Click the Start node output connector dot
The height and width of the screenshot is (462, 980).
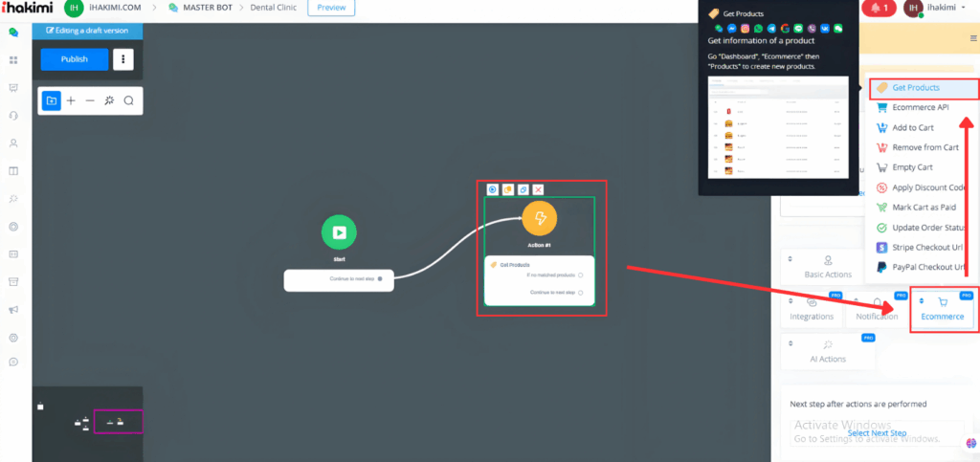380,279
